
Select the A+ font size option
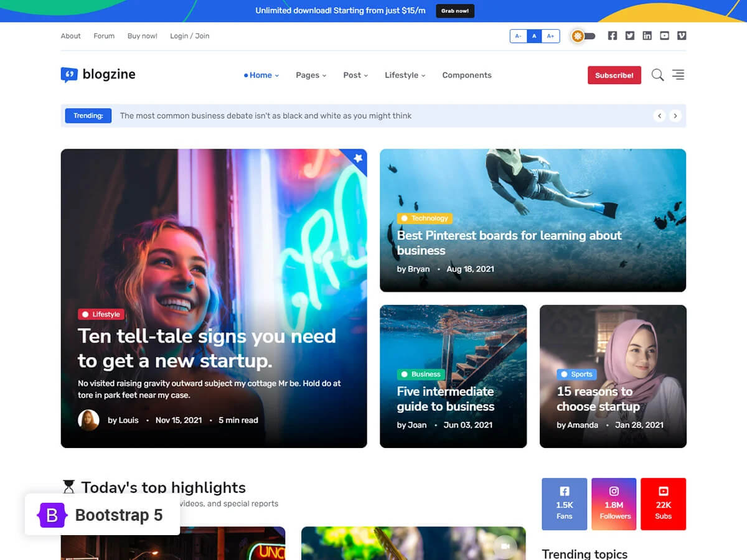click(x=550, y=35)
